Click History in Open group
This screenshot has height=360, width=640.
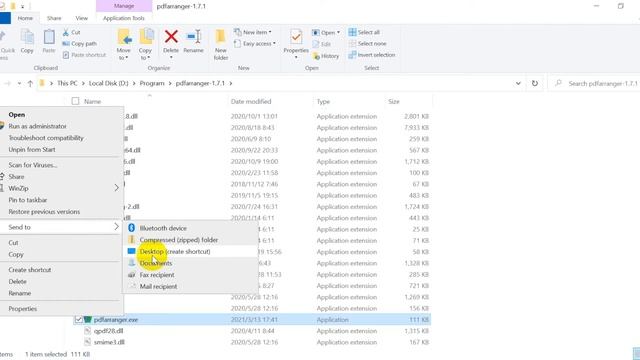coord(326,56)
